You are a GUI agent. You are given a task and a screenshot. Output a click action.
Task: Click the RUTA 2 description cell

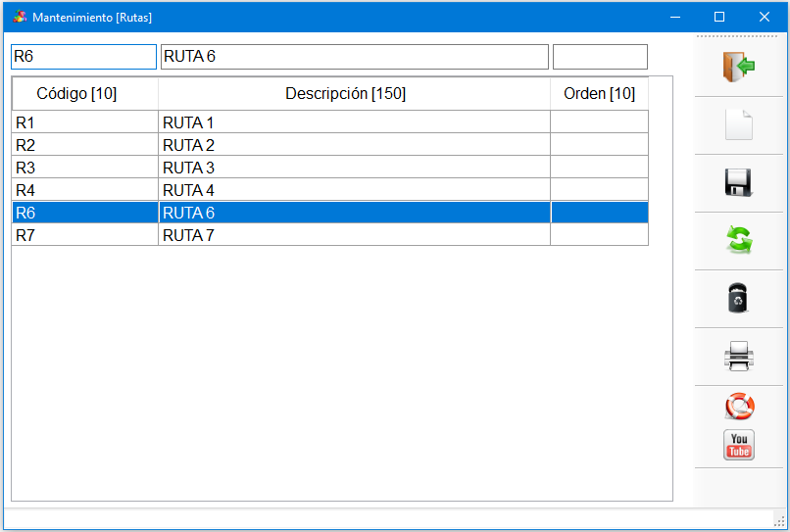pos(354,145)
